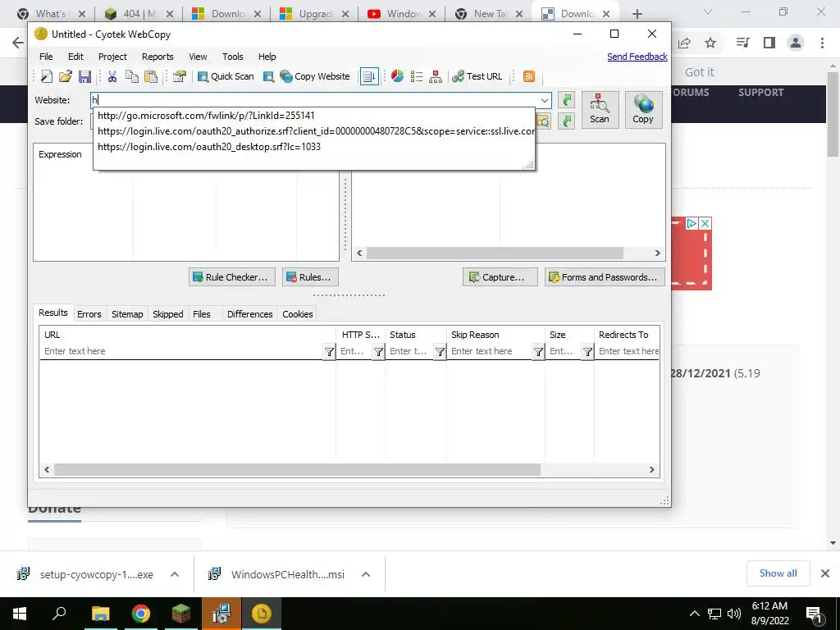
Task: Click the Send Feedback link
Action: click(x=637, y=57)
